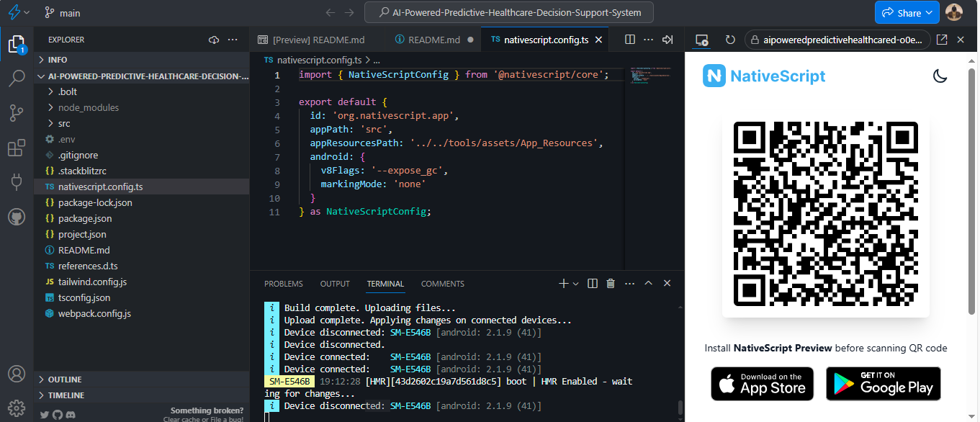Go back with the left arrow

[x=331, y=13]
